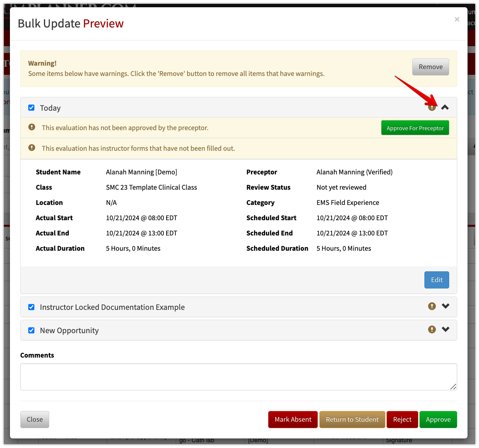
Task: Expand Instructor Locked Documentation Example section
Action: tap(445, 306)
